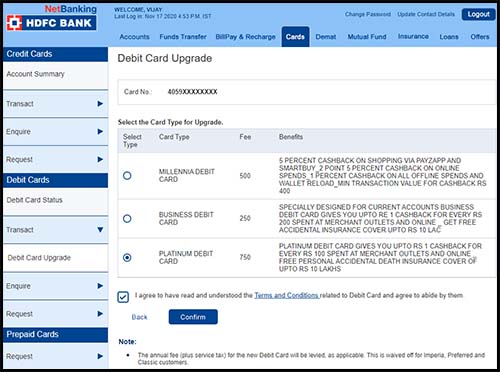The image size is (500, 372).
Task: Select the Business Debit Card radio button
Action: 127,219
